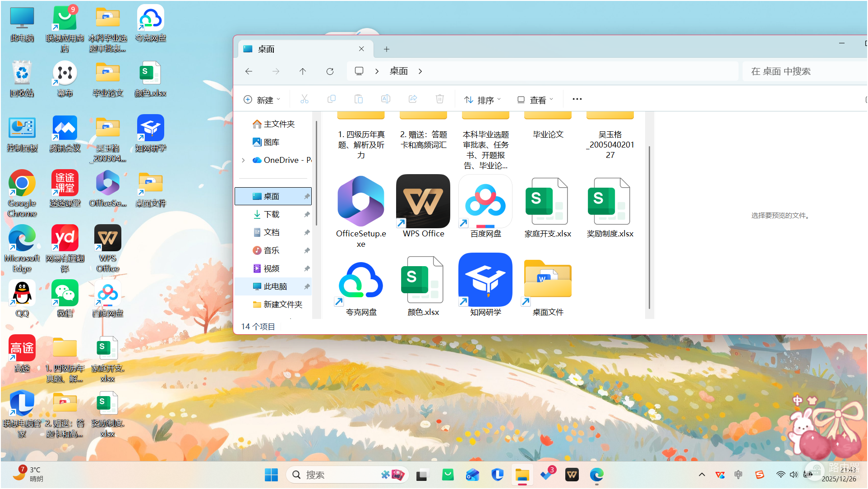Open Microsoft Edge from the taskbar
The image size is (868, 489).
click(x=596, y=475)
